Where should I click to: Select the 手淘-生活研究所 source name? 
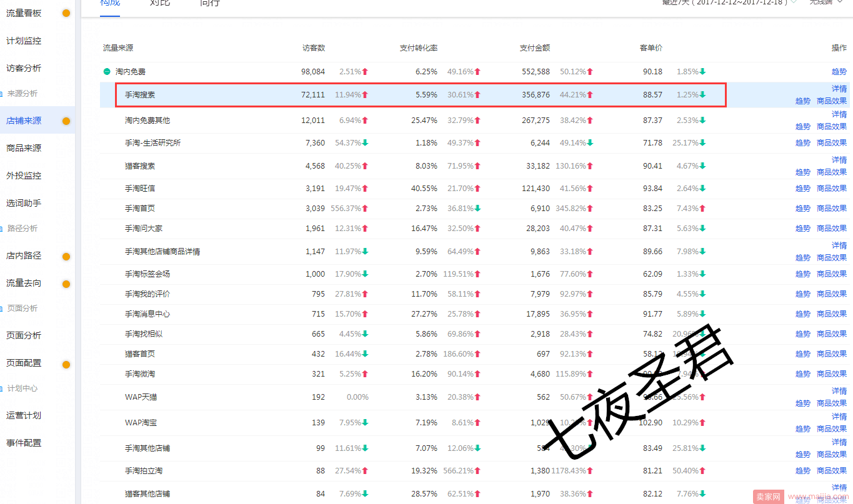(x=153, y=143)
